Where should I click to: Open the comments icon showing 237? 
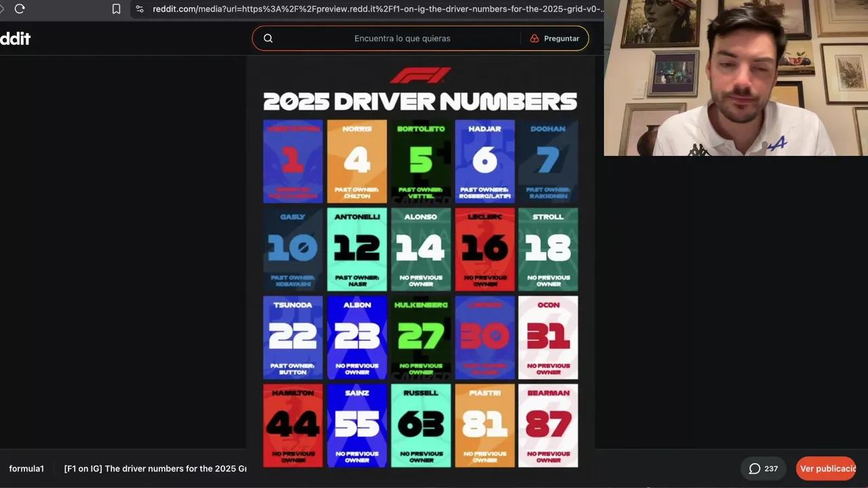click(763, 468)
